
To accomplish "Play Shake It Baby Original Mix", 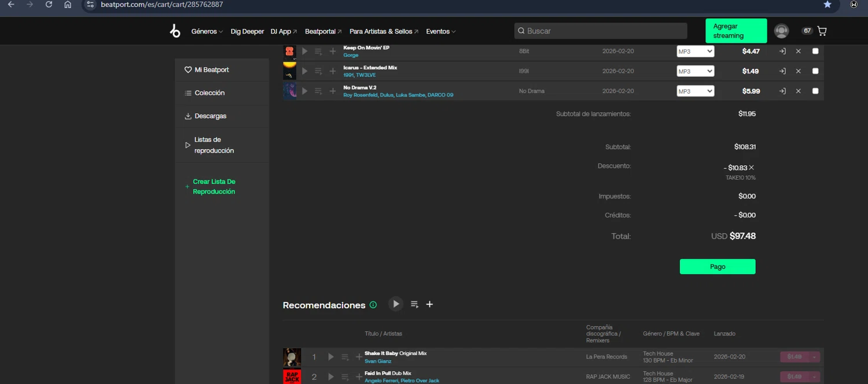I will click(x=331, y=357).
